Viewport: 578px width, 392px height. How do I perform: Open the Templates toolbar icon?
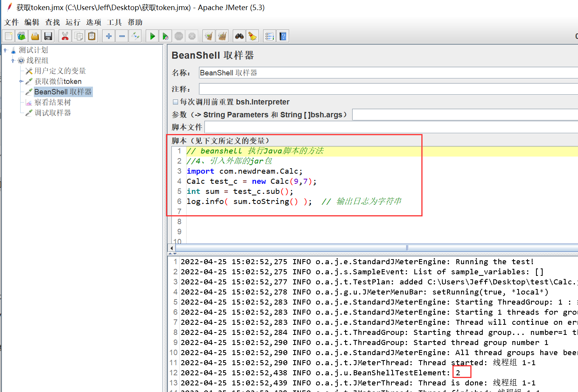[21, 36]
